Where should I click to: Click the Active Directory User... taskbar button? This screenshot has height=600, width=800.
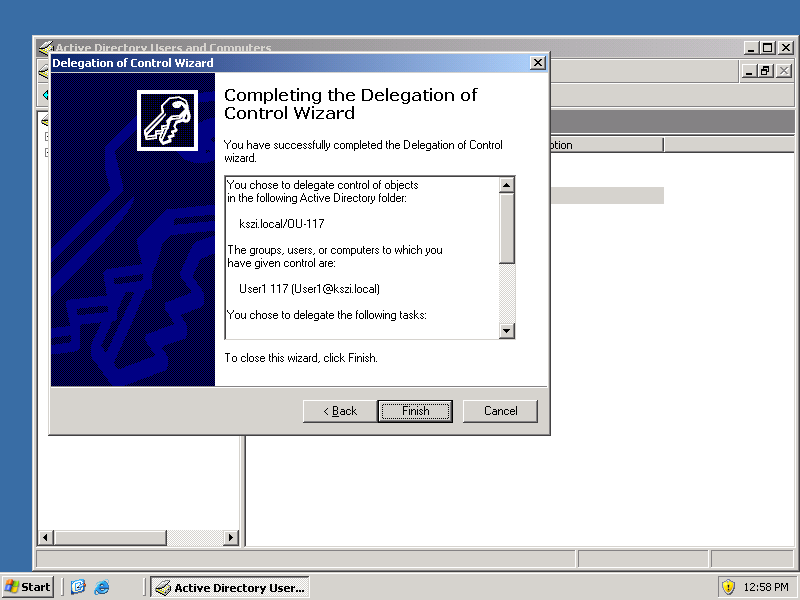(230, 587)
